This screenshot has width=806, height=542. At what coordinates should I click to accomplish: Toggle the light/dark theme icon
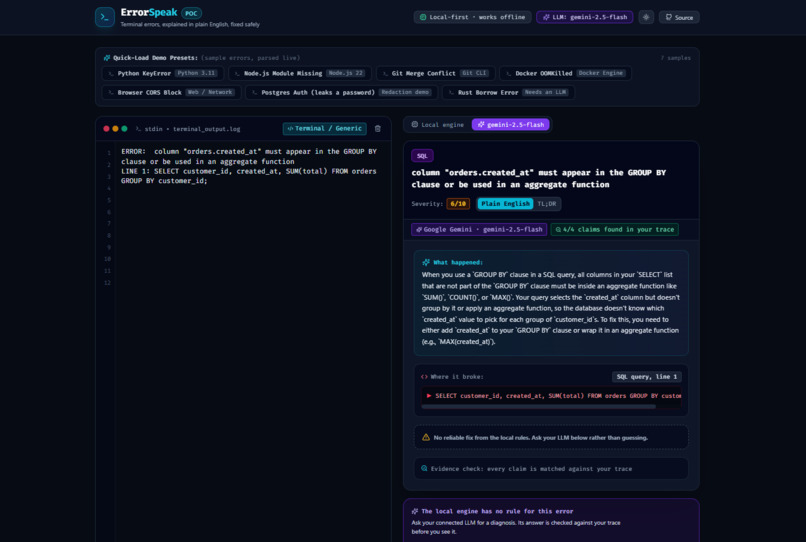pyautogui.click(x=646, y=17)
